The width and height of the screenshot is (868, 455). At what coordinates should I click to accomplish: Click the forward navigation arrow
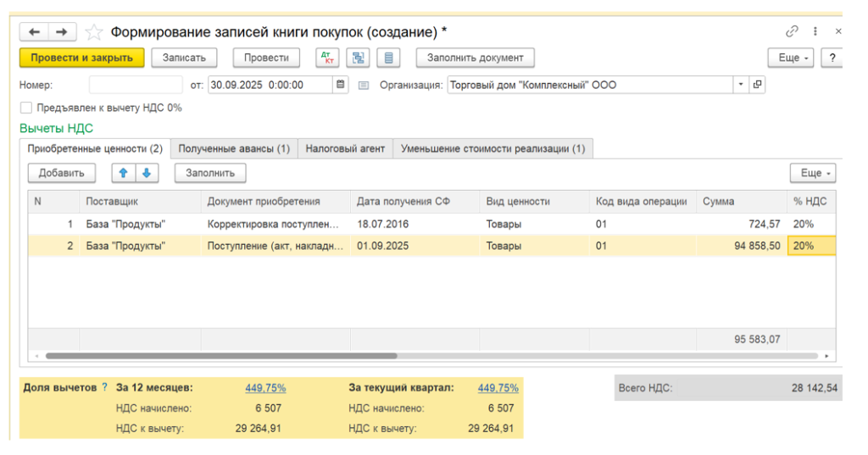click(61, 31)
